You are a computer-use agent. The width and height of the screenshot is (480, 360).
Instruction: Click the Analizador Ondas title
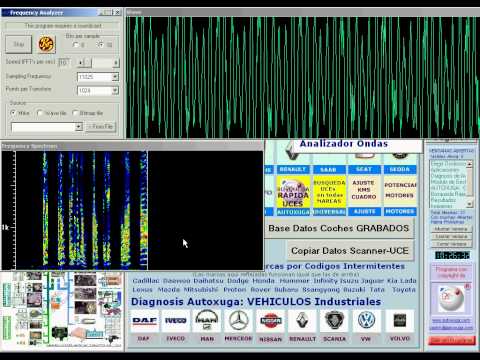click(x=344, y=144)
